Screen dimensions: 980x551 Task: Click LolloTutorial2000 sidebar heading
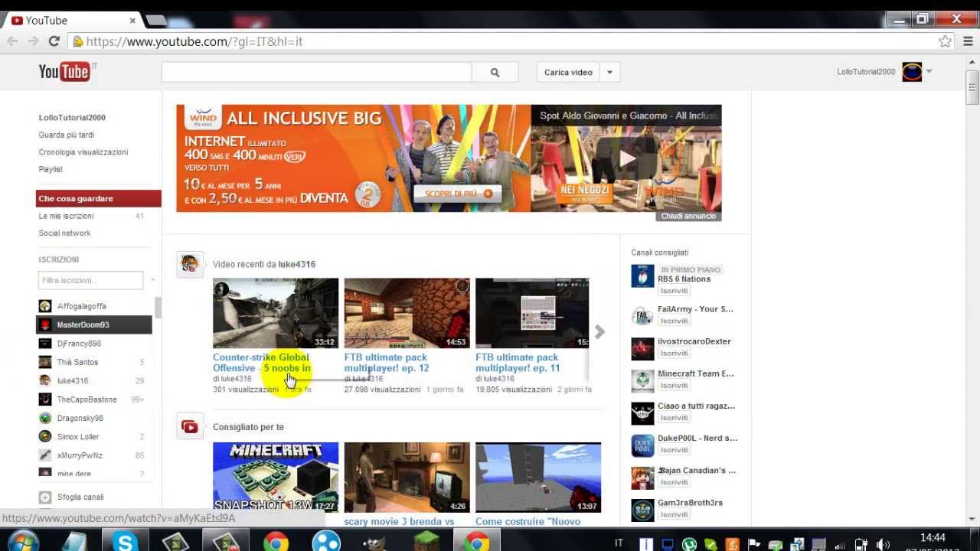[72, 117]
